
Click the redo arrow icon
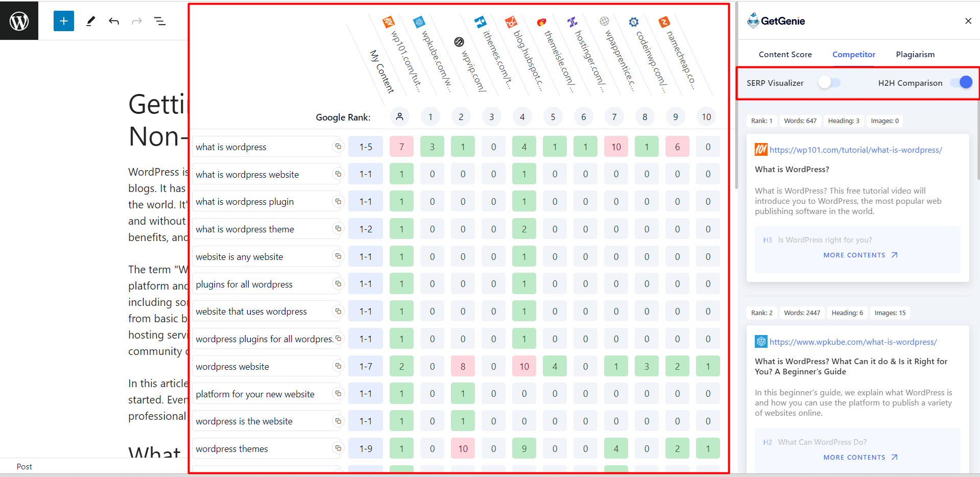pyautogui.click(x=137, y=21)
